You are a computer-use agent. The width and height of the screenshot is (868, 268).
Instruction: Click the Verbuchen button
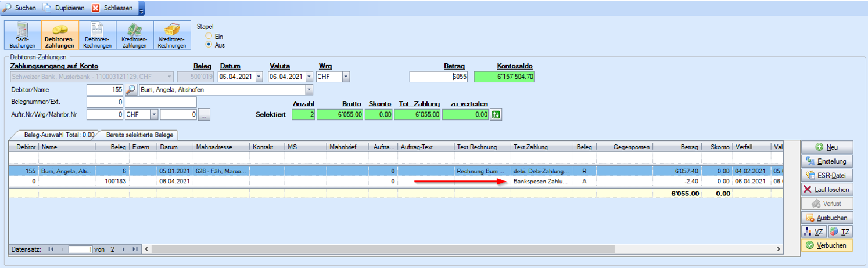click(827, 245)
